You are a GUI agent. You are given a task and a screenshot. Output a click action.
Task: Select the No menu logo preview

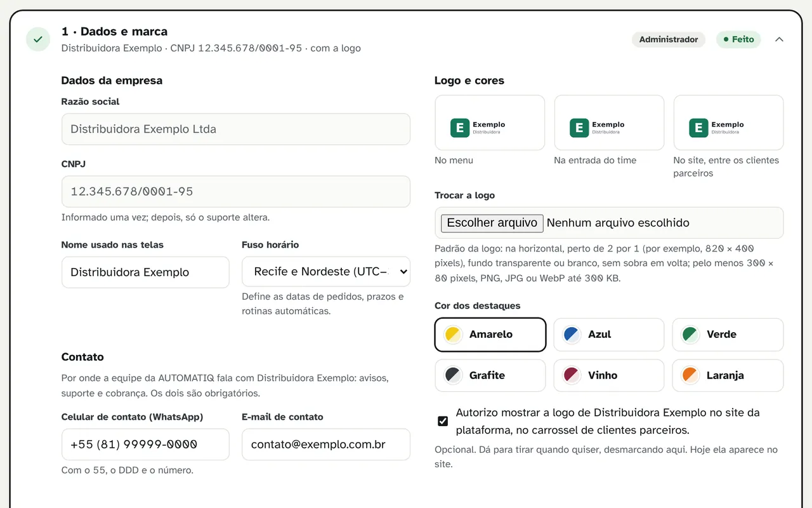(490, 123)
